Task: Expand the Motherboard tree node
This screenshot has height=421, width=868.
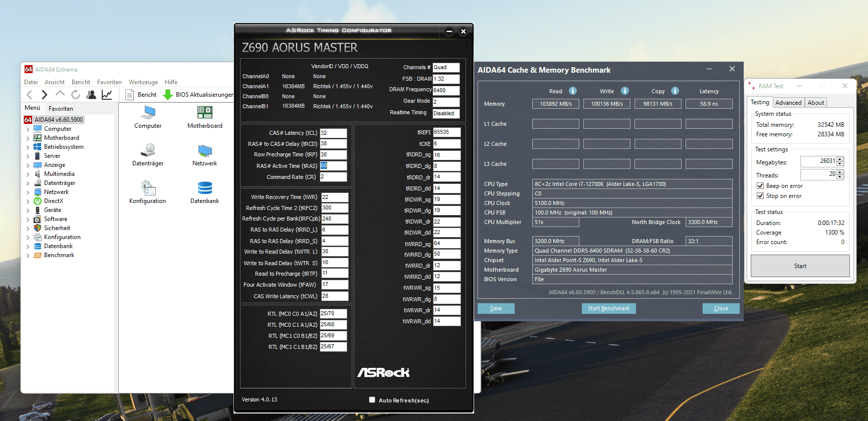Action: point(28,138)
